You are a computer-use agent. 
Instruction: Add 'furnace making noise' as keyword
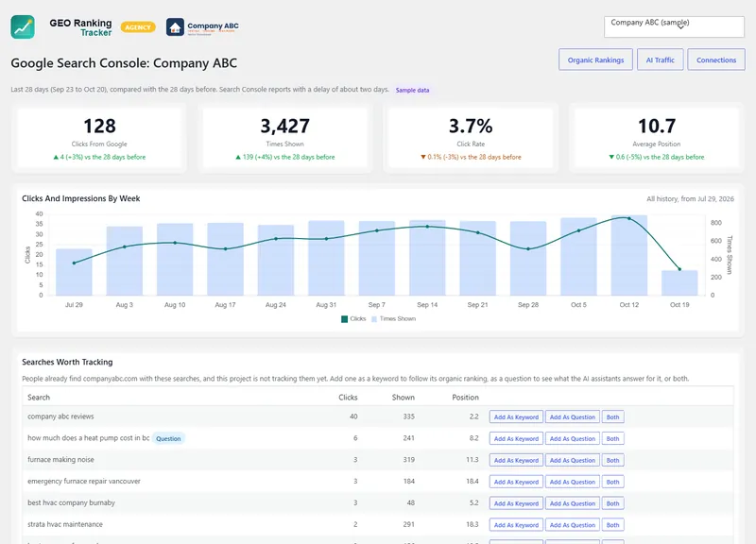click(x=516, y=460)
